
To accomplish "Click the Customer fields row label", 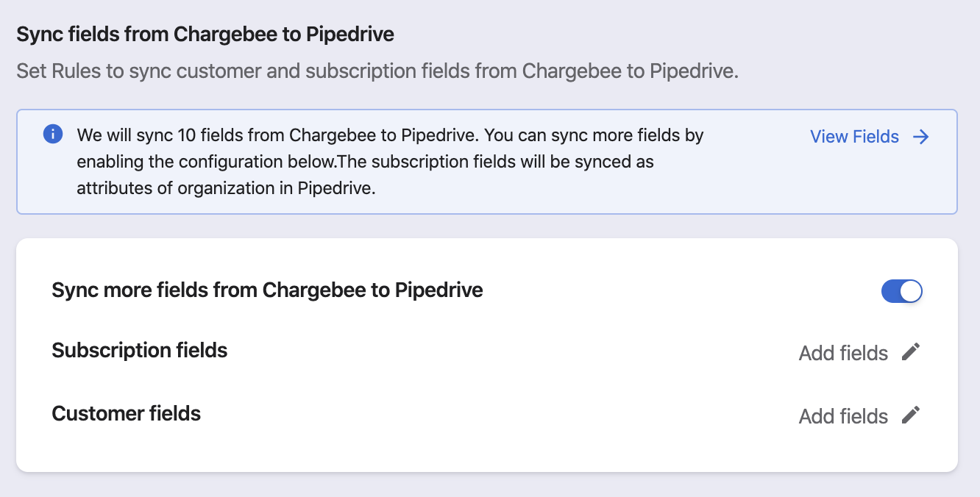I will pyautogui.click(x=127, y=413).
